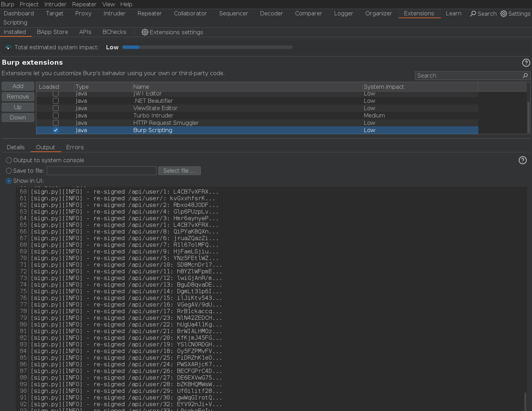Toggle Loaded checkbox for JWT Editor
Viewport: 532px width, 411px height.
56,94
